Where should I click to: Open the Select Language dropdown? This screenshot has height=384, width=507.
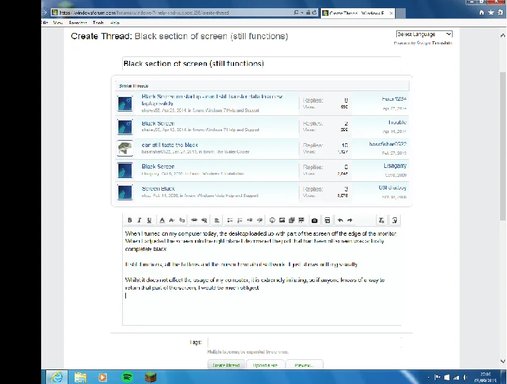click(424, 34)
